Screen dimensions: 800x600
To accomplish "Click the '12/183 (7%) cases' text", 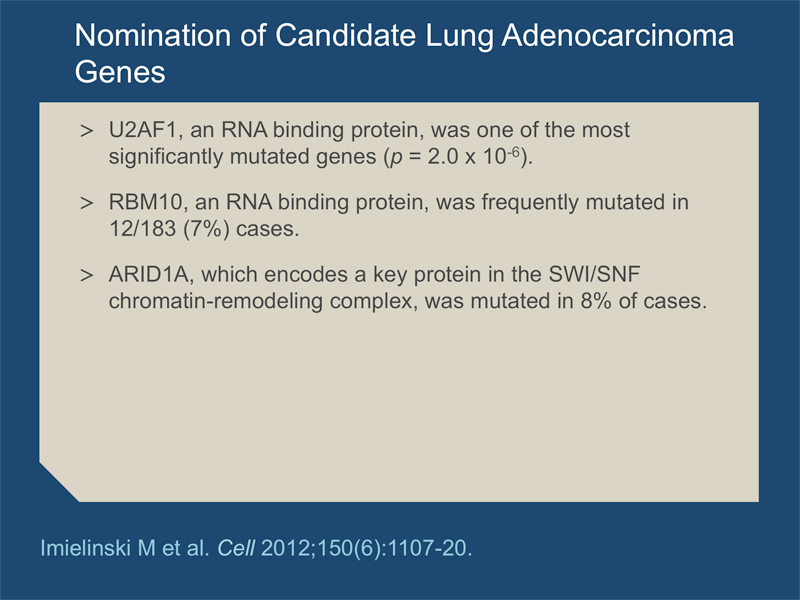I will click(204, 229).
